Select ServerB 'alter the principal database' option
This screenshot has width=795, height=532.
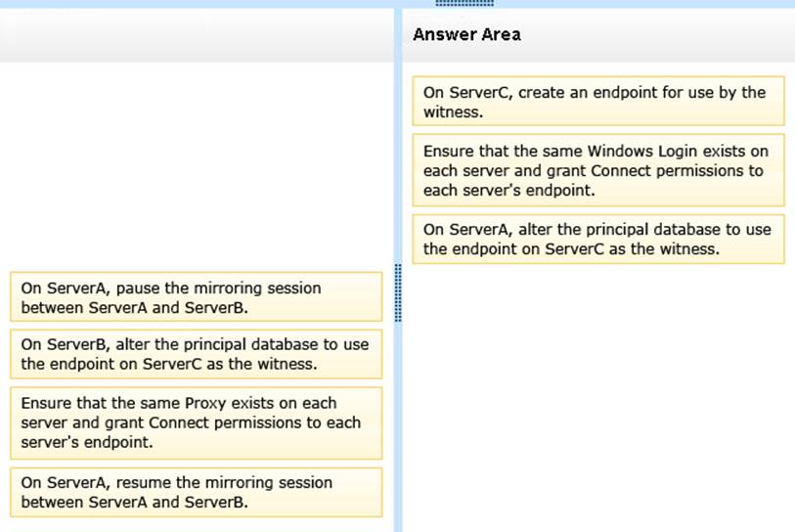click(x=196, y=354)
